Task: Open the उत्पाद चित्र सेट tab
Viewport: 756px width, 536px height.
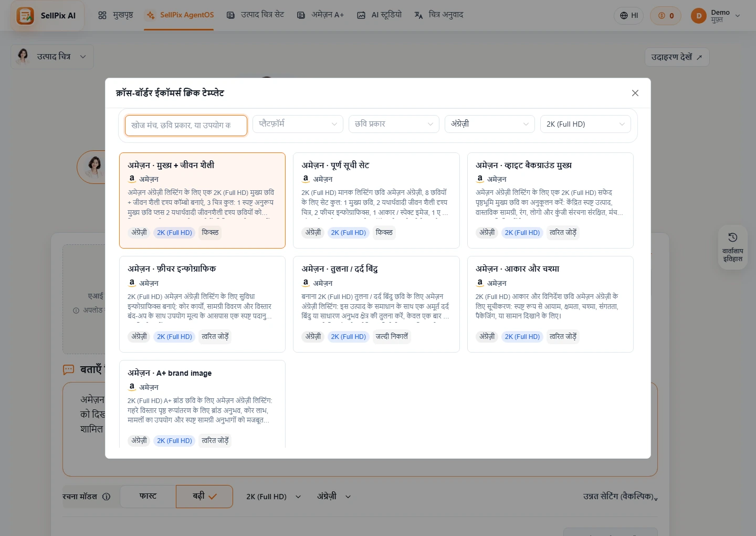Action: (x=255, y=15)
